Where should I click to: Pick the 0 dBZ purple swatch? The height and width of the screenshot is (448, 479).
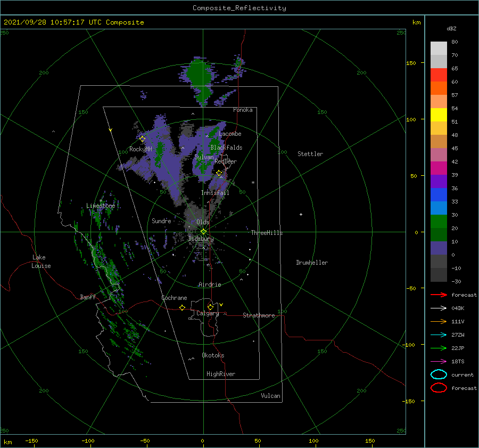click(x=439, y=248)
